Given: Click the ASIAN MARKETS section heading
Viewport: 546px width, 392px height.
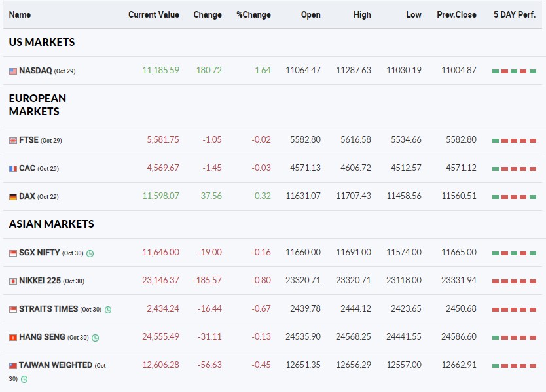Looking at the screenshot, I should point(52,224).
